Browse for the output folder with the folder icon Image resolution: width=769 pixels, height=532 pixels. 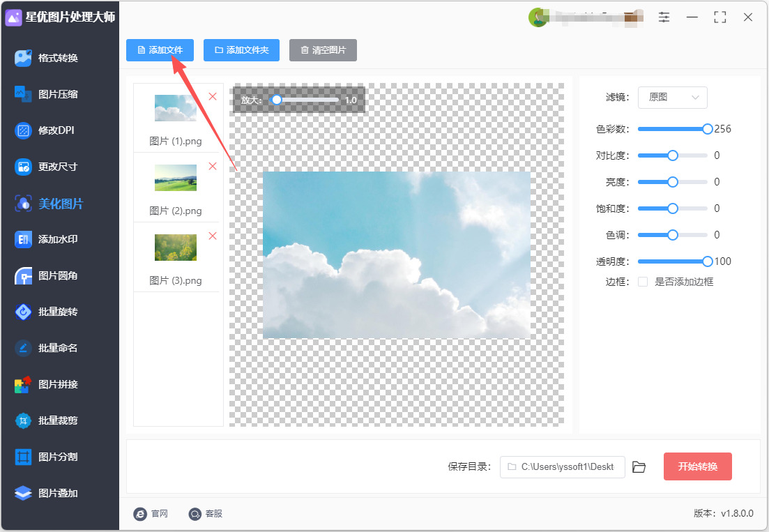tap(639, 466)
